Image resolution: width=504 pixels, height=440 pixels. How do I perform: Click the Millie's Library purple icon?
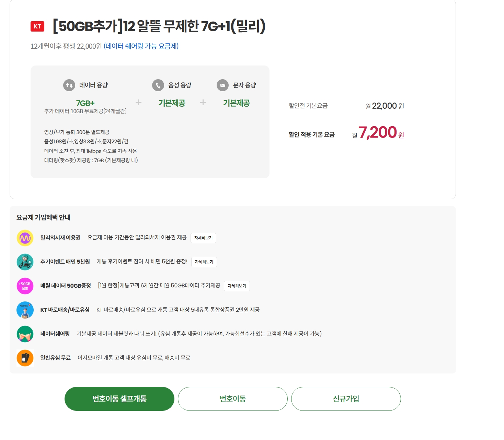click(x=25, y=238)
